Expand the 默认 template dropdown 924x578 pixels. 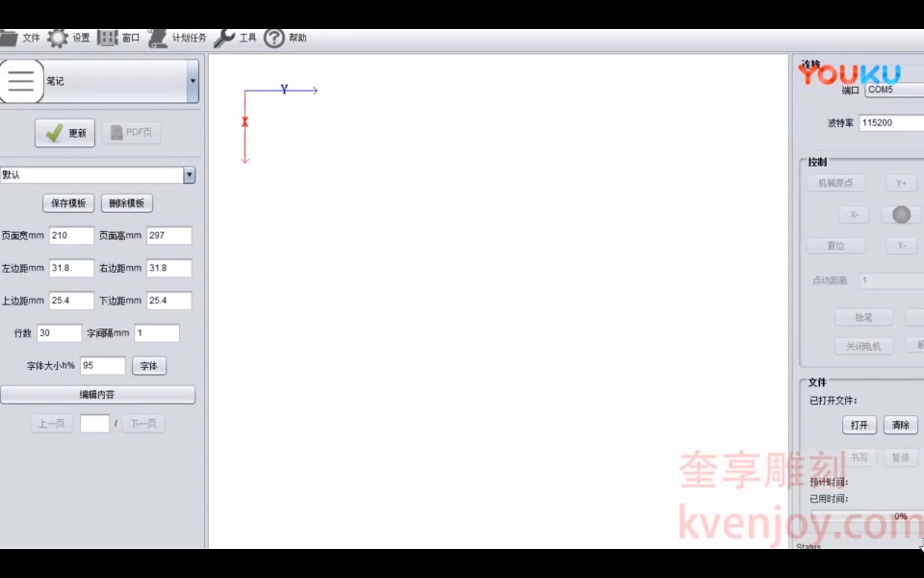189,175
